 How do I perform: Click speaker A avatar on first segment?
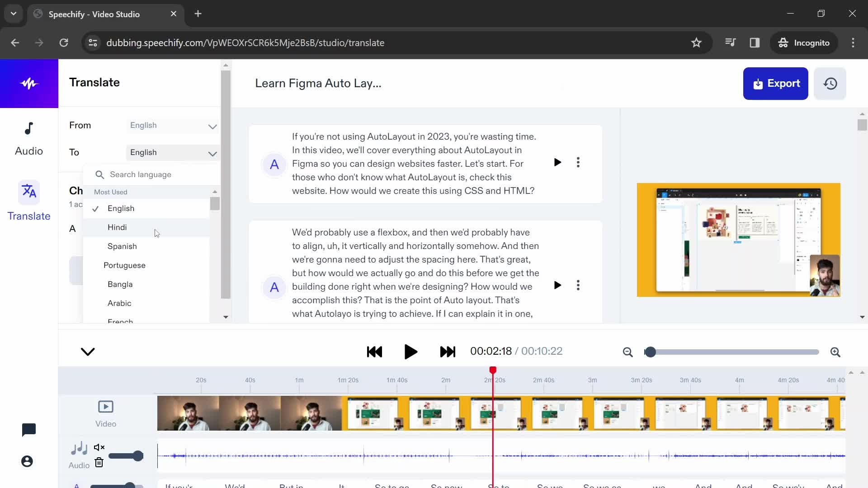pyautogui.click(x=274, y=164)
